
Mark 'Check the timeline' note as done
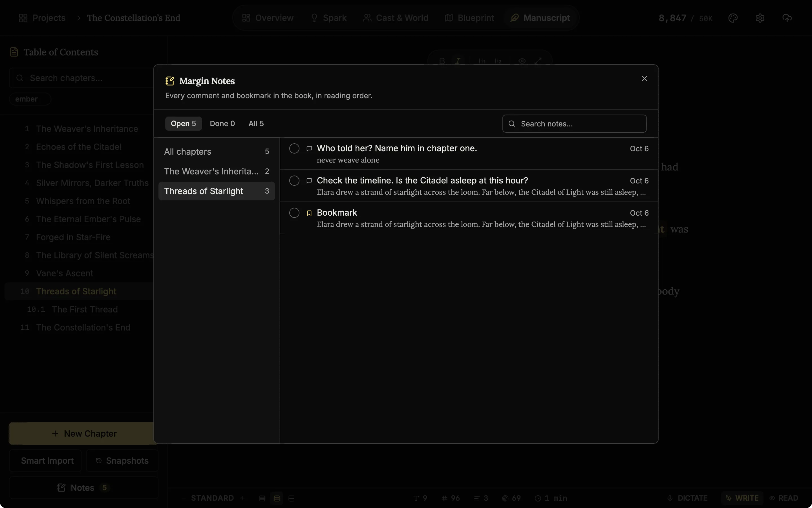pos(294,181)
